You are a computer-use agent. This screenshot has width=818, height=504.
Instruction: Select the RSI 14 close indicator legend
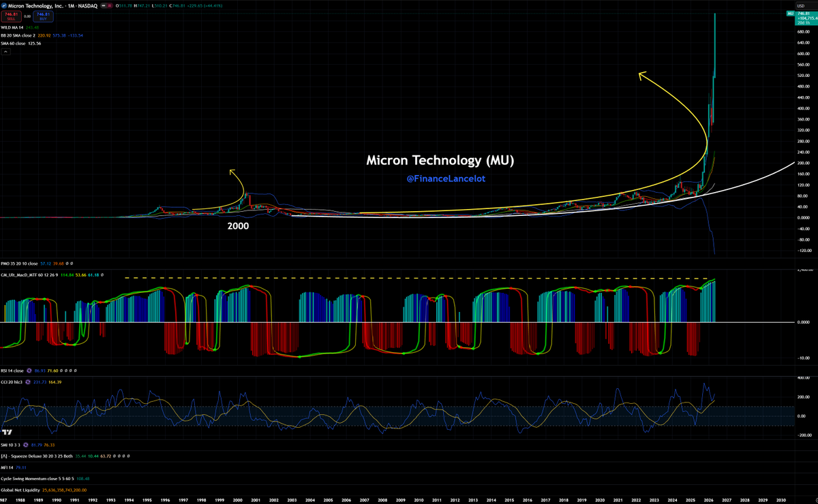12,371
